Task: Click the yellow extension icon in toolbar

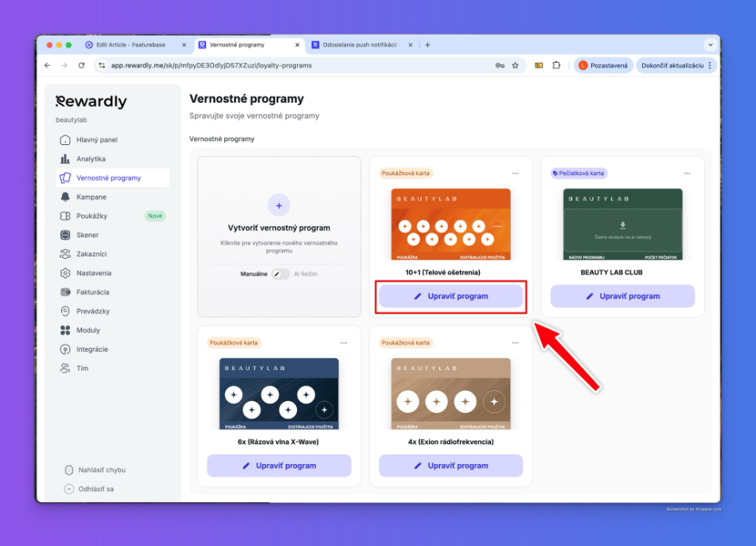Action: tap(539, 65)
